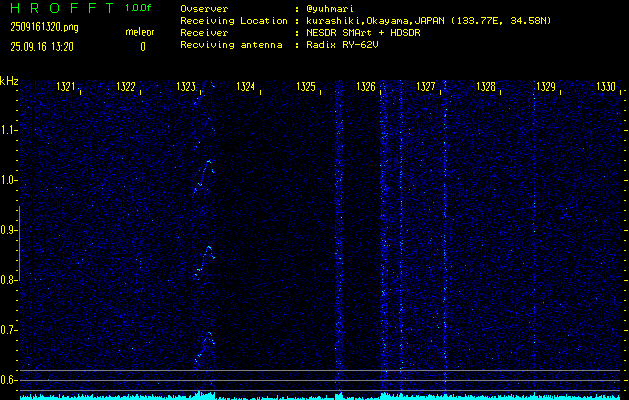Screen dimensions: 629x400
Task: Click the 1325 time marker
Action: click(x=306, y=86)
